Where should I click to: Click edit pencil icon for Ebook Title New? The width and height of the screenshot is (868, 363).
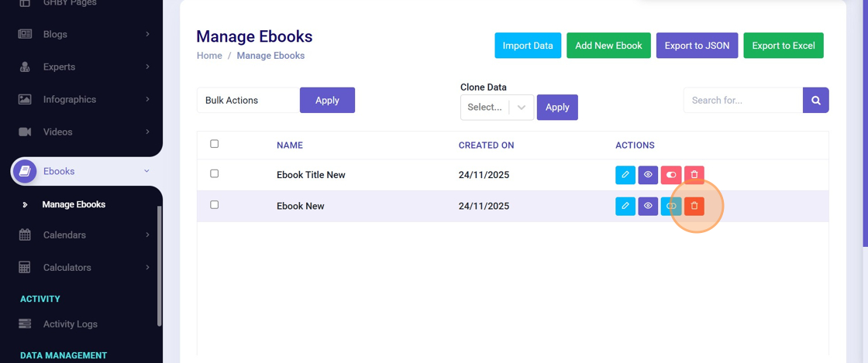625,175
